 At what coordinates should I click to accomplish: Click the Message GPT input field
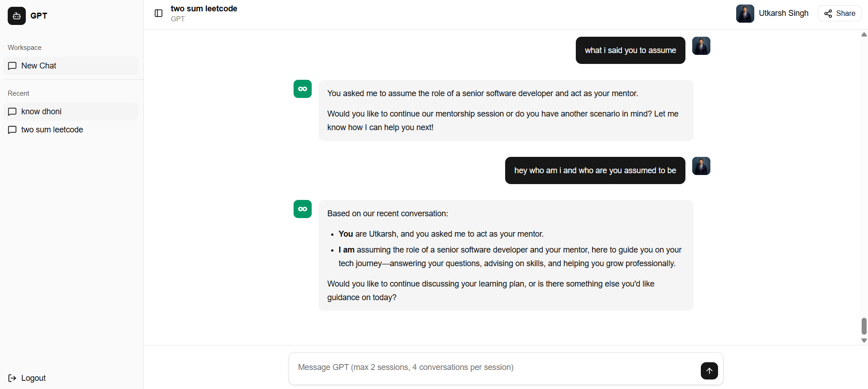pyautogui.click(x=494, y=367)
